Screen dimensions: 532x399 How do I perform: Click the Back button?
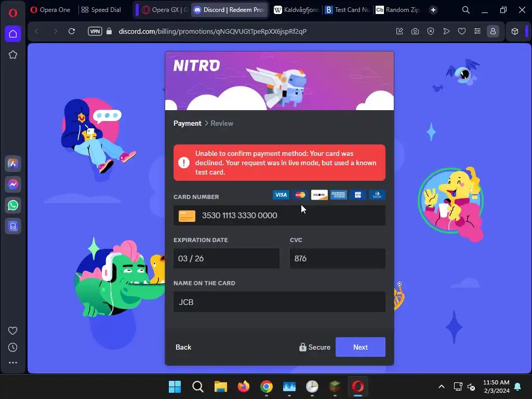point(183,347)
